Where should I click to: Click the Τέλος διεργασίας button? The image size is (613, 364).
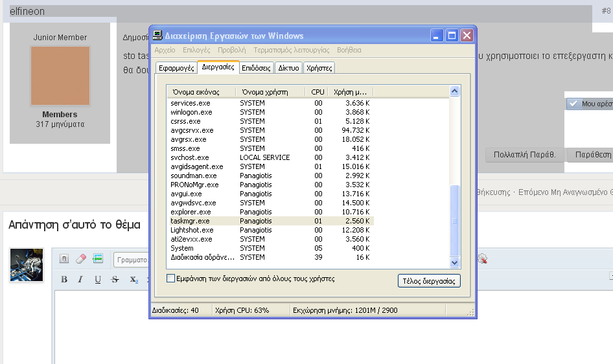click(x=429, y=281)
